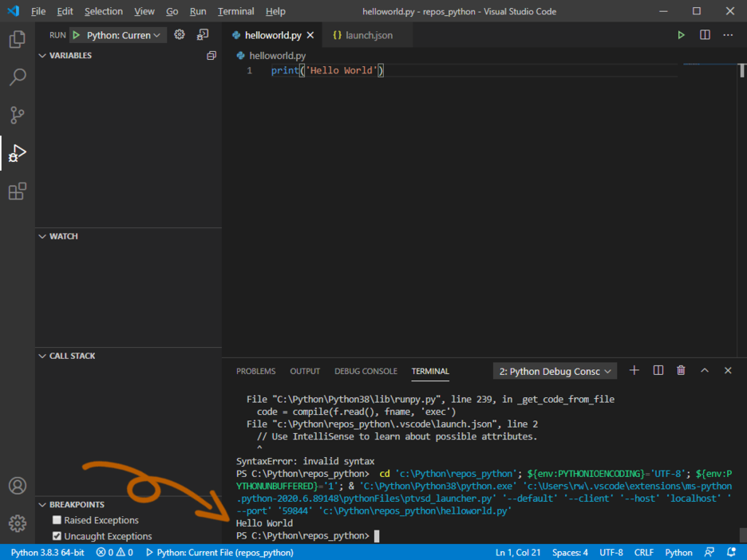This screenshot has height=560, width=747.
Task: Open the Extensions view
Action: 17,191
